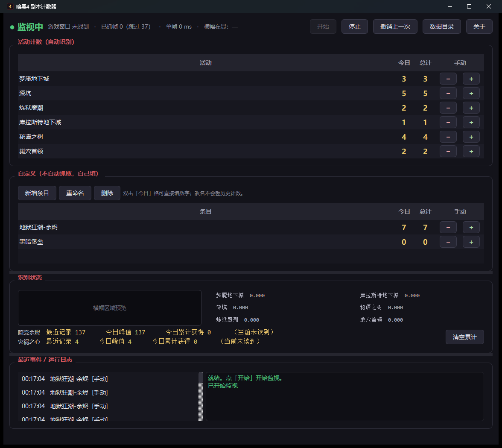Screen dimensions: 502x448
Task: Select the 梦魇地下城 activity row
Action: pyautogui.click(x=251, y=79)
